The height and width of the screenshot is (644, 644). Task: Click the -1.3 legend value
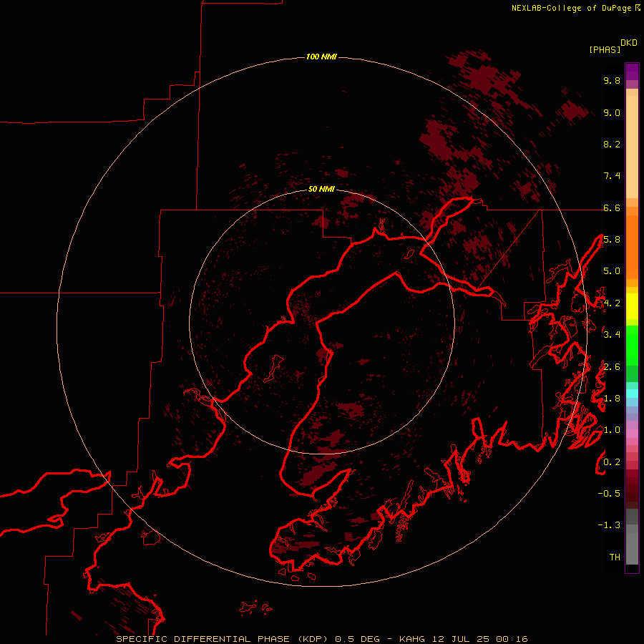[x=609, y=526]
